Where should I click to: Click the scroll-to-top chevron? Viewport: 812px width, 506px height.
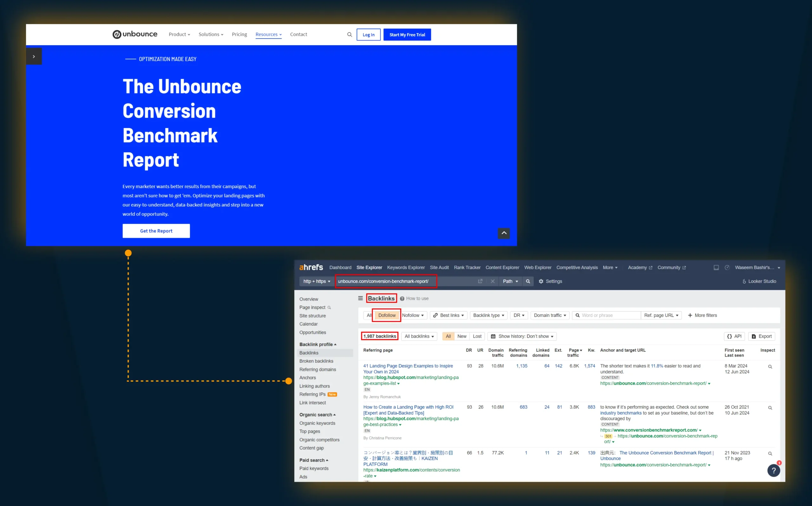(x=504, y=233)
